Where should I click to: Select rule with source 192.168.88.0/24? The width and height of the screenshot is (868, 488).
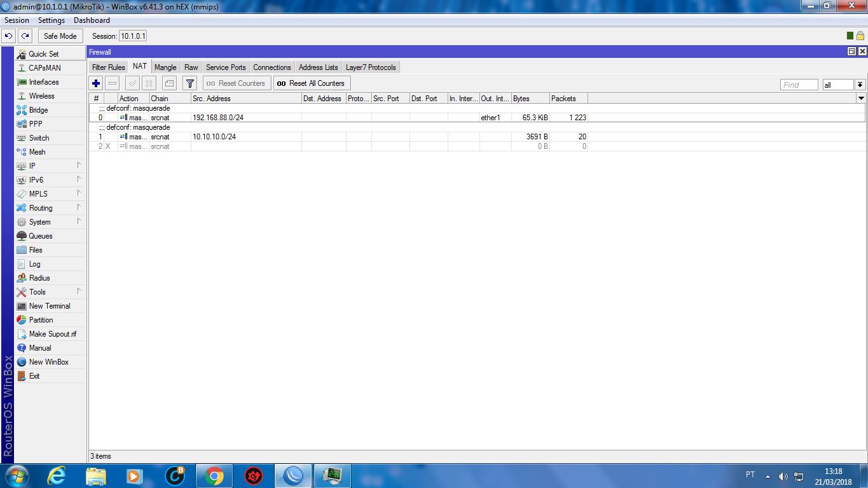click(x=477, y=118)
